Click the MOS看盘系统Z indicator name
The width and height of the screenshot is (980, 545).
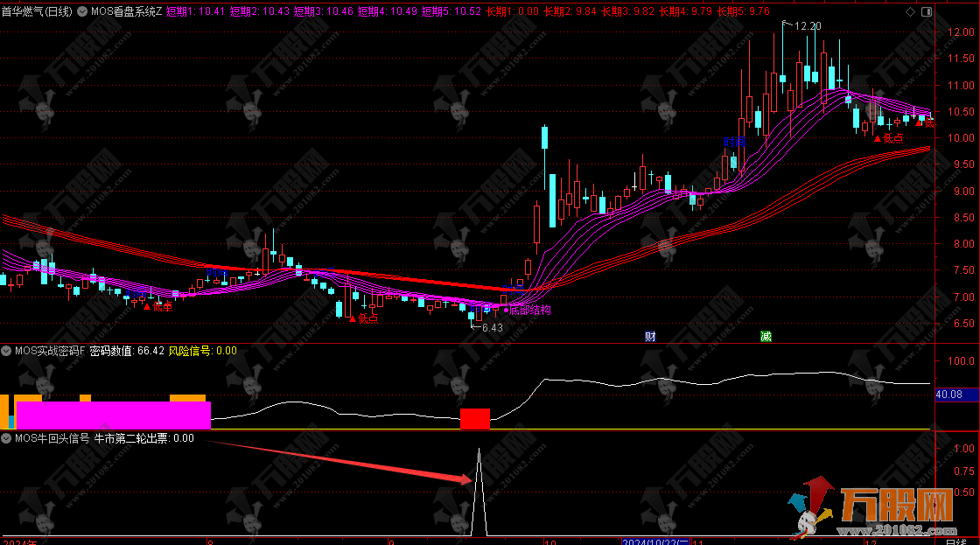[x=126, y=11]
